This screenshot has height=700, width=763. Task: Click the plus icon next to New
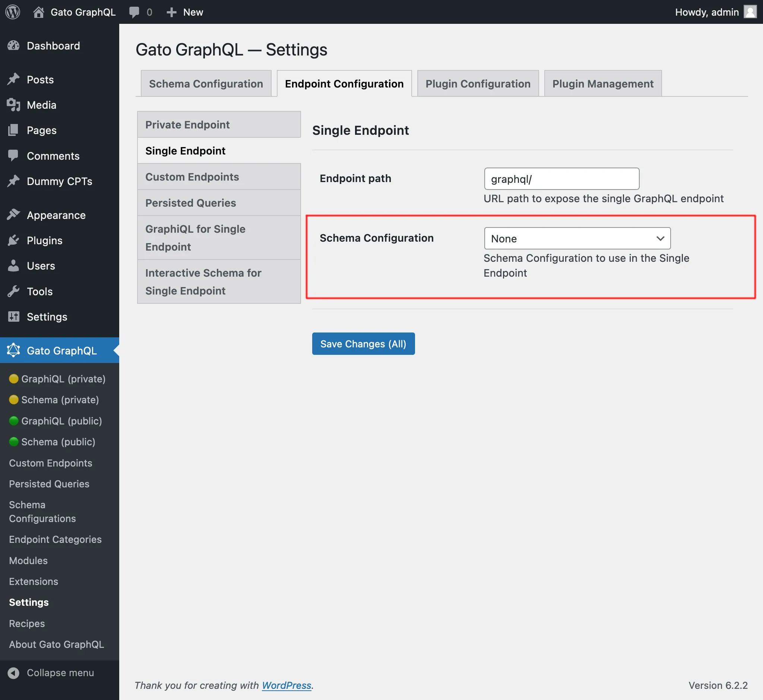(171, 12)
